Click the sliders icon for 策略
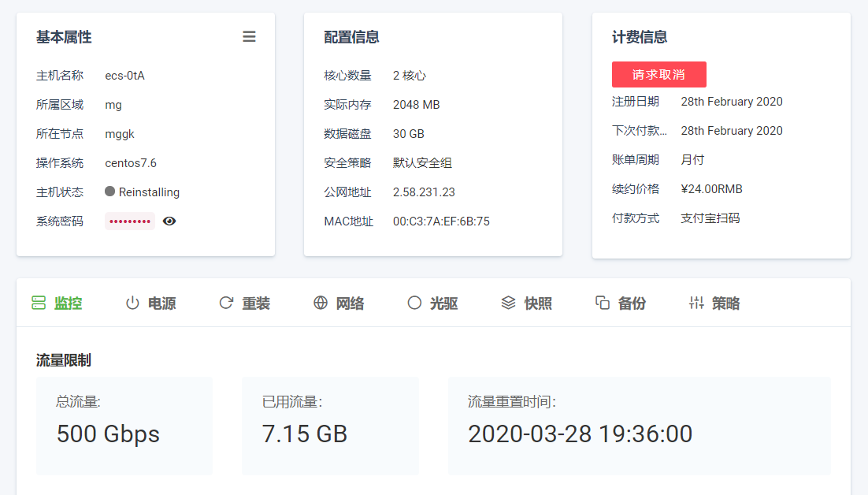 point(696,303)
